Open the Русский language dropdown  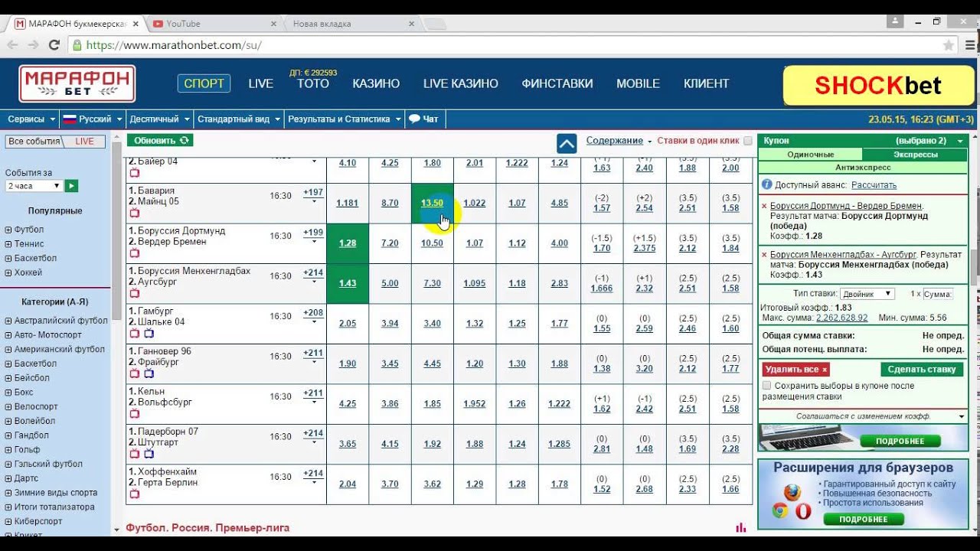point(92,119)
